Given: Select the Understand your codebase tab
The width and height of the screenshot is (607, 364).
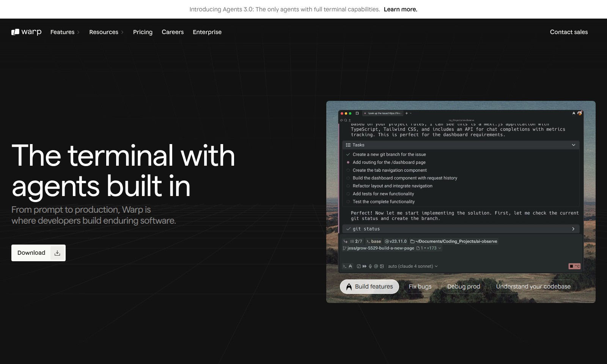Looking at the screenshot, I should [533, 287].
